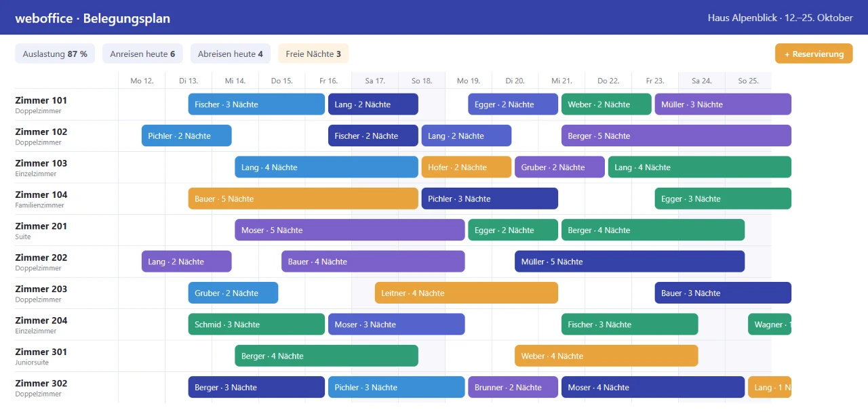868x412 pixels.
Task: Select Fischer's 2-night booking in Zimmer 102
Action: pyautogui.click(x=373, y=136)
